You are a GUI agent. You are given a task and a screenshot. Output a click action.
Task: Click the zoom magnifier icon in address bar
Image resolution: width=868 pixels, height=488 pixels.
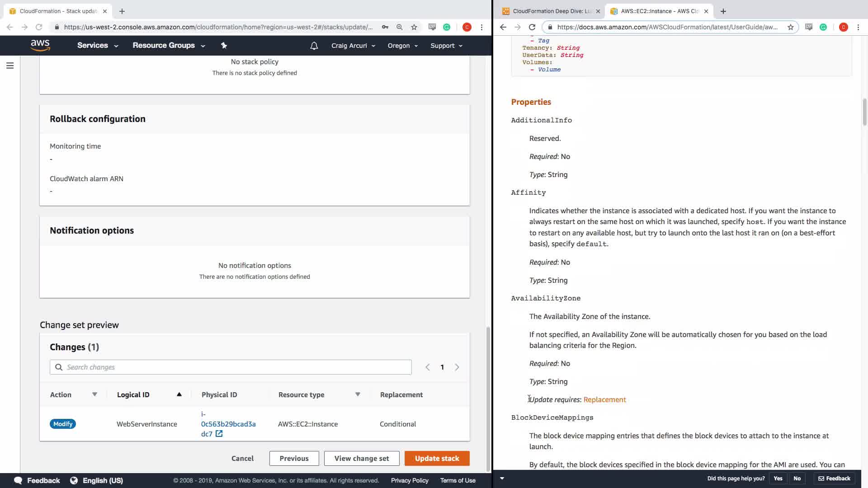pos(400,27)
